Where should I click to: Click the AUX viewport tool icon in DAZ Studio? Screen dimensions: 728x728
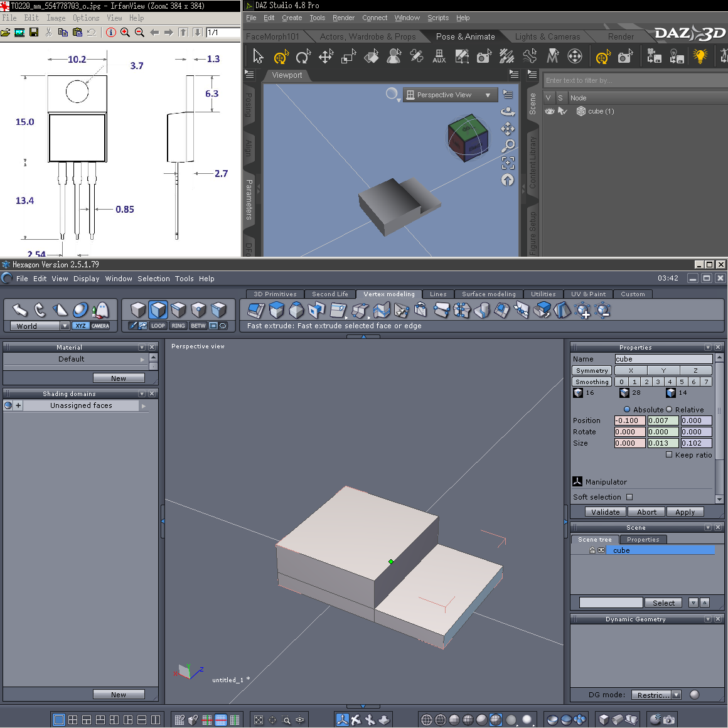[439, 56]
